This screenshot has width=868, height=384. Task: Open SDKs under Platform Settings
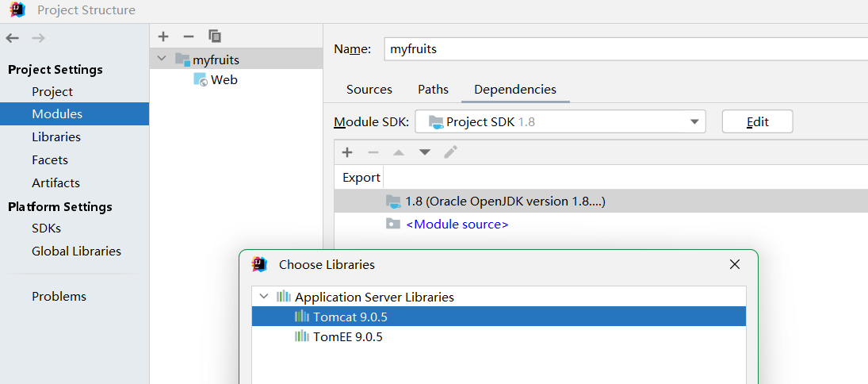(47, 228)
